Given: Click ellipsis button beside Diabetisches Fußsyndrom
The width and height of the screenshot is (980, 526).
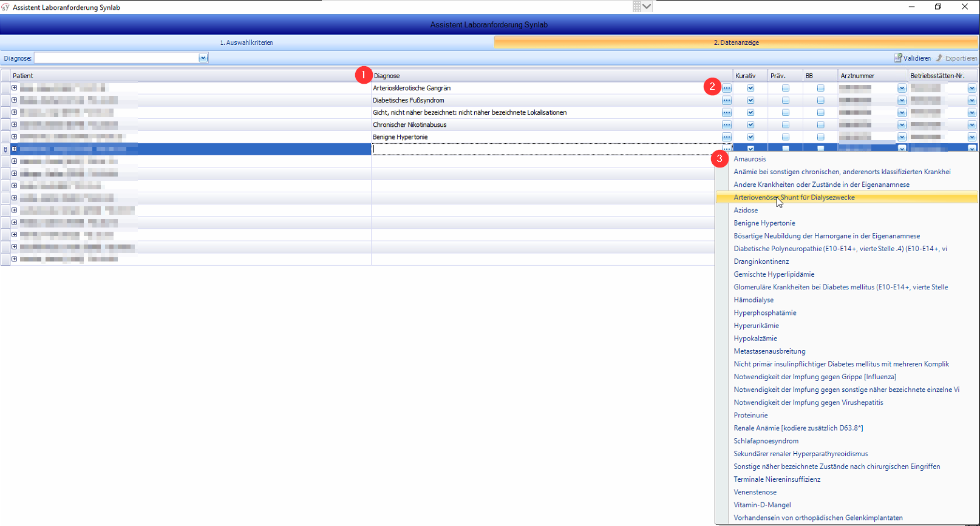Looking at the screenshot, I should tap(726, 100).
